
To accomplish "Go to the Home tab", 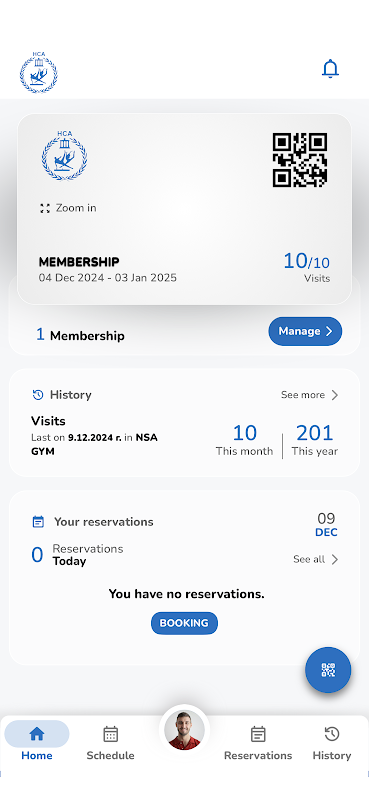I will coord(37,742).
